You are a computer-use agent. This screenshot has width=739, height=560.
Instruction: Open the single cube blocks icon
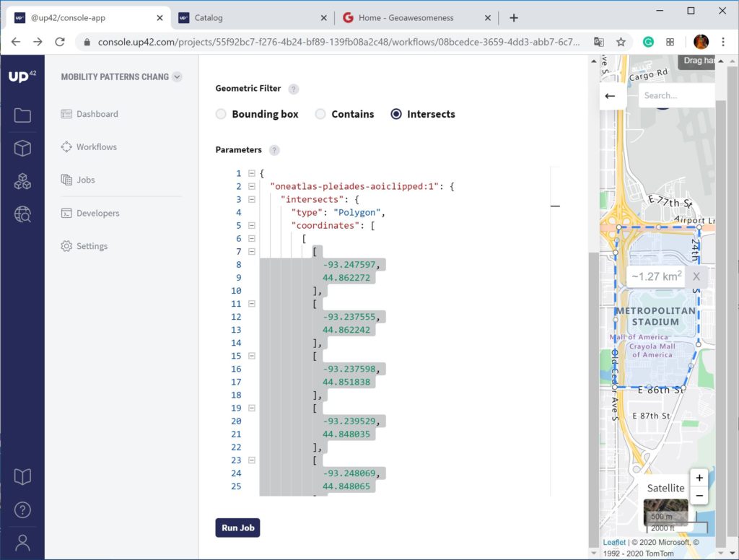tap(22, 148)
